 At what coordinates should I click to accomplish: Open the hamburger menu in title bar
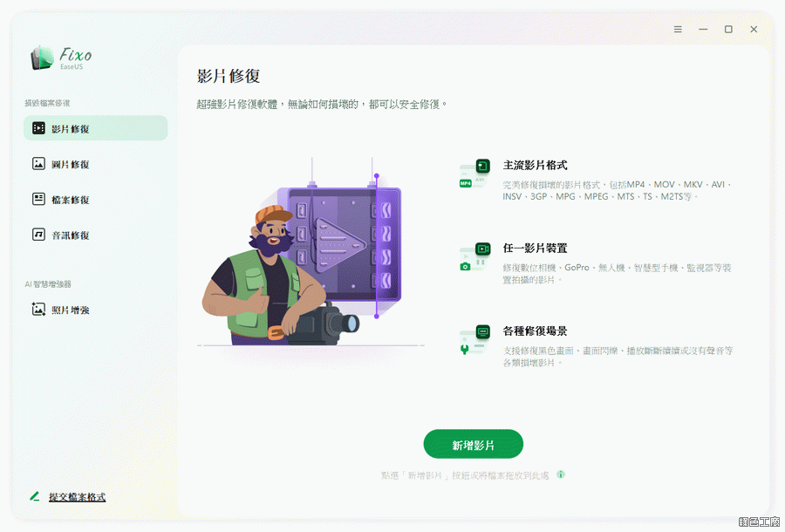(x=678, y=30)
